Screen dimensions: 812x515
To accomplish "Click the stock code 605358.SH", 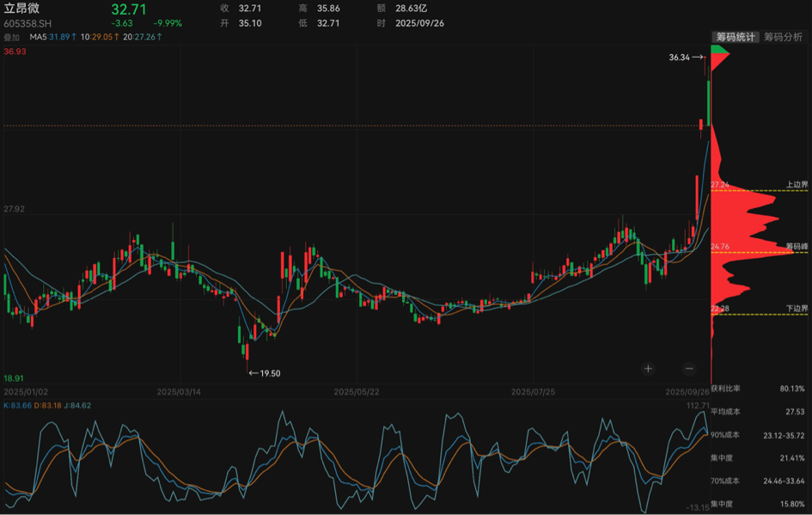I will coord(27,24).
